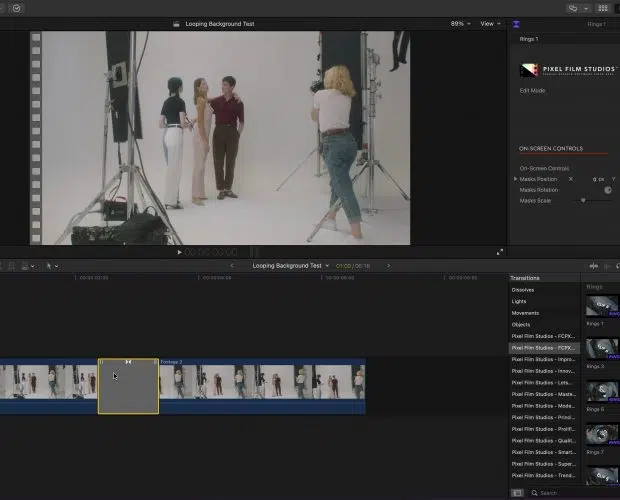Select Pixel Film Studios - Innov... category
This screenshot has height=500, width=620.
click(544, 371)
